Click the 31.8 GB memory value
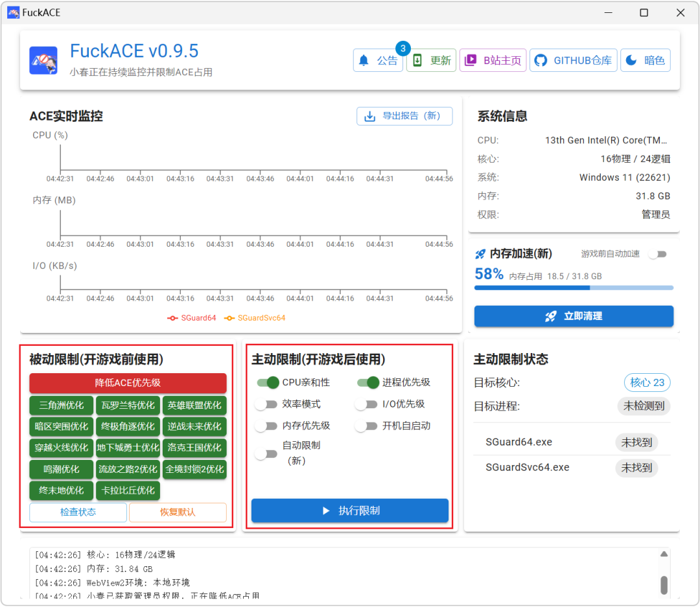Viewport: 700px width, 607px height. (653, 196)
